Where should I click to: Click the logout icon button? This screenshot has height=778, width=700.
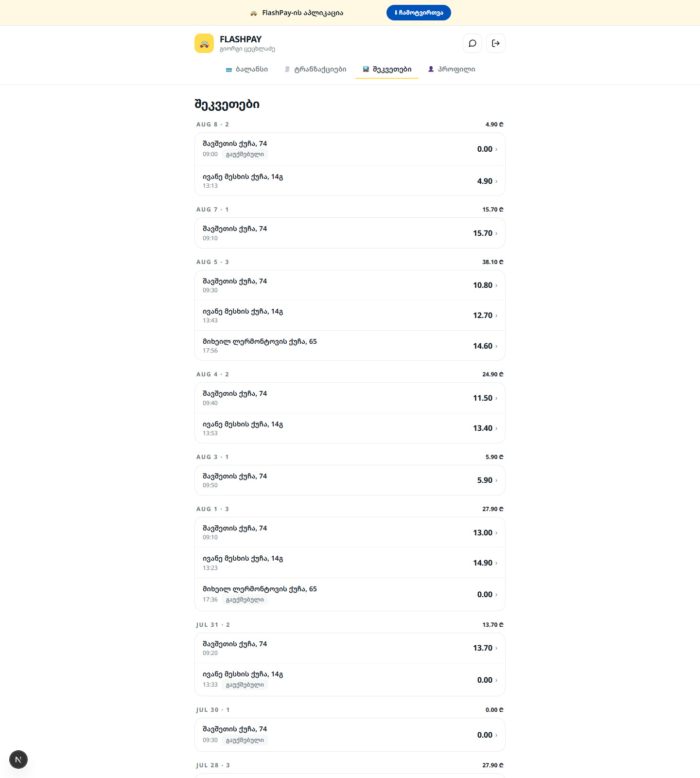click(496, 43)
